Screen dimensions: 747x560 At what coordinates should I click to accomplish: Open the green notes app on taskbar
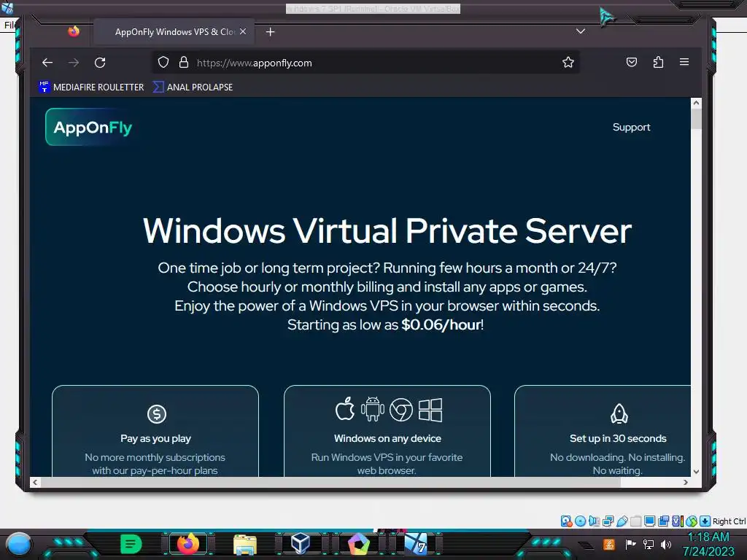[131, 544]
